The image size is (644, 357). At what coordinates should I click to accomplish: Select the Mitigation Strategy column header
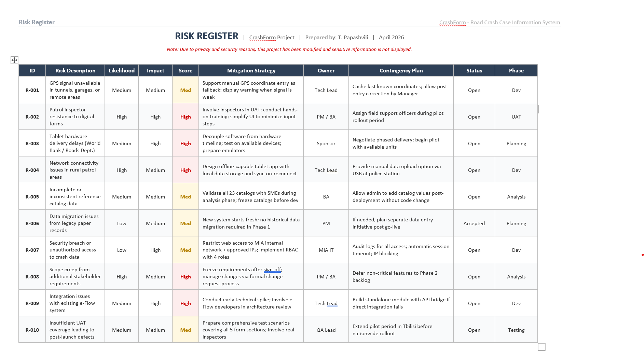click(251, 71)
